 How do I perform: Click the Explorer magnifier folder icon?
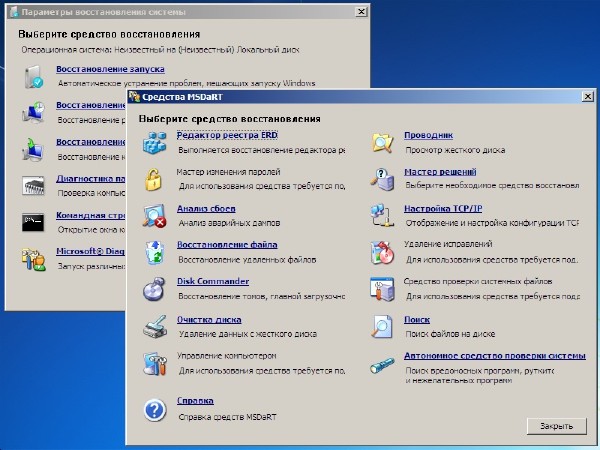coord(383,143)
